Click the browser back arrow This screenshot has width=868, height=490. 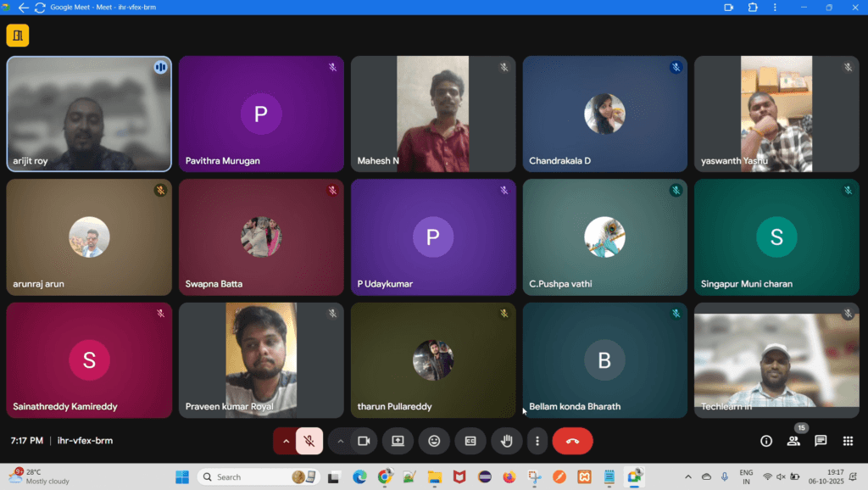[23, 7]
